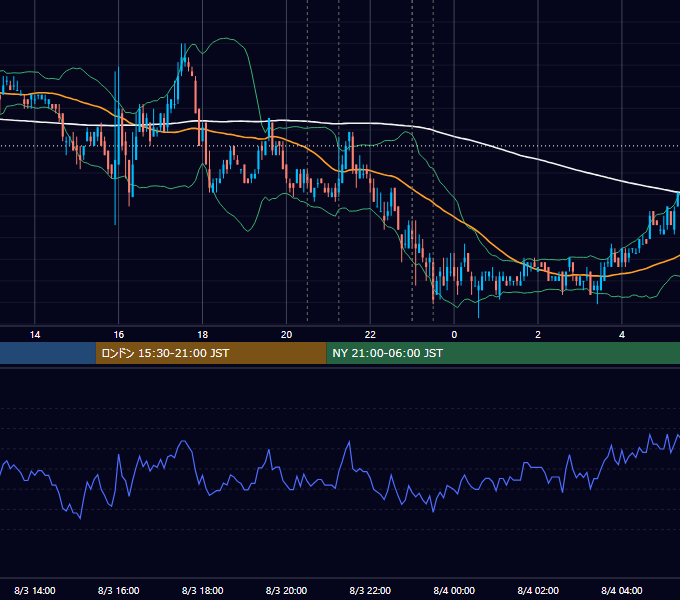Click the 8/3 22:00 date label
Viewport: 680px width, 600px height.
click(x=370, y=590)
